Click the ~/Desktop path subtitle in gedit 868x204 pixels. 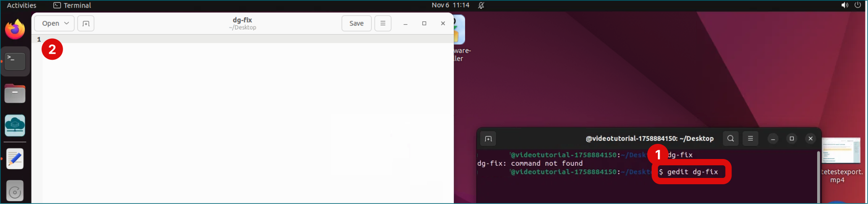(242, 27)
